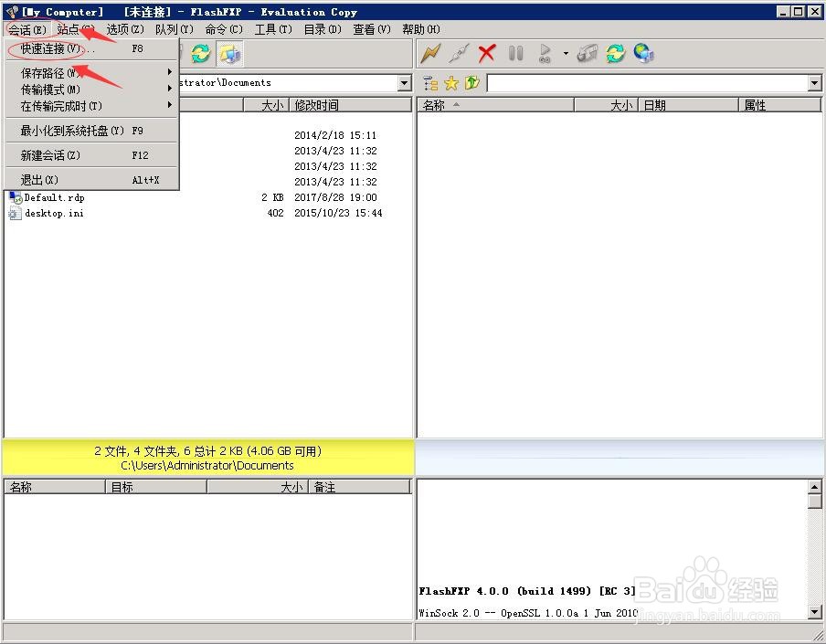The image size is (826, 644).
Task: Click the right pane Refresh icon
Action: [x=615, y=53]
